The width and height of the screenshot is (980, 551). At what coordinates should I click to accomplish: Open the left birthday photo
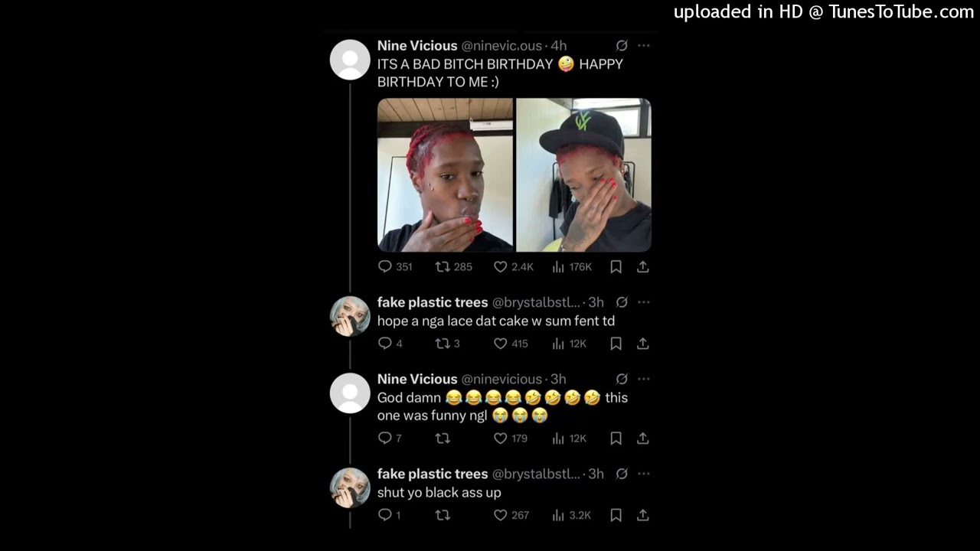[445, 175]
